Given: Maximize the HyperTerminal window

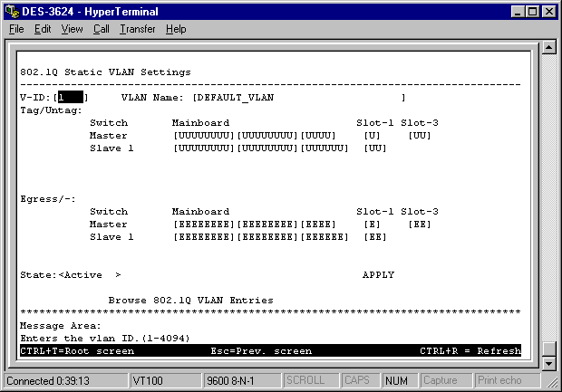Looking at the screenshot, I should 531,11.
